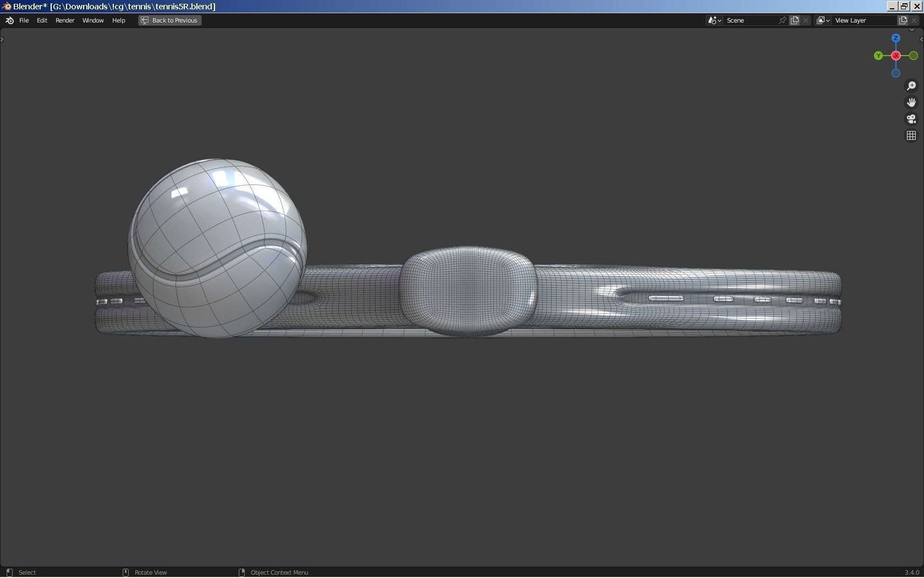Click Object Context Menu status hint
The height and width of the screenshot is (578, 924).
click(279, 572)
